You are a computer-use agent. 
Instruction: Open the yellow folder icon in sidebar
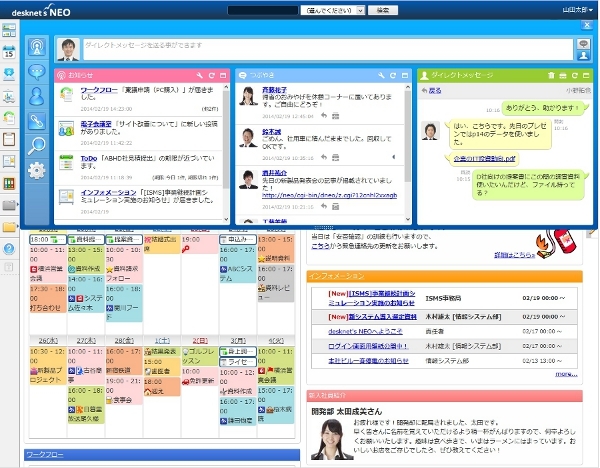click(x=9, y=227)
